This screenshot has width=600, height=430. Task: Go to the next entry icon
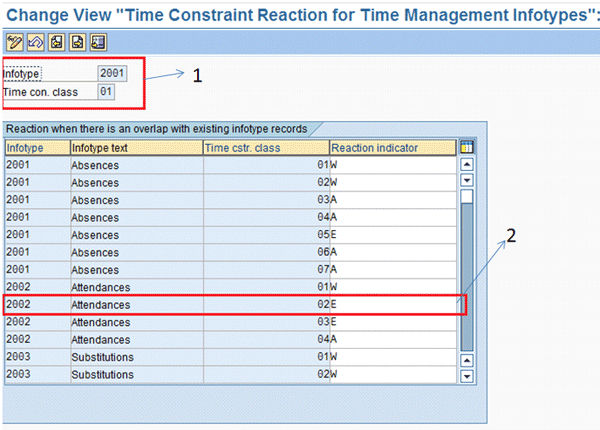77,42
